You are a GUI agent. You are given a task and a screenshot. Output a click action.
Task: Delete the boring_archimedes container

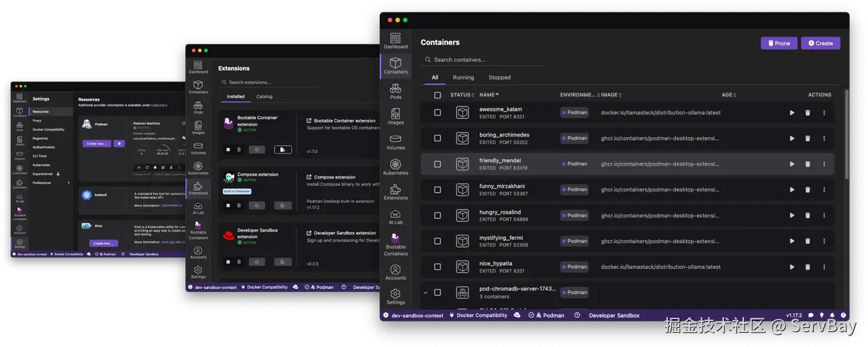808,139
